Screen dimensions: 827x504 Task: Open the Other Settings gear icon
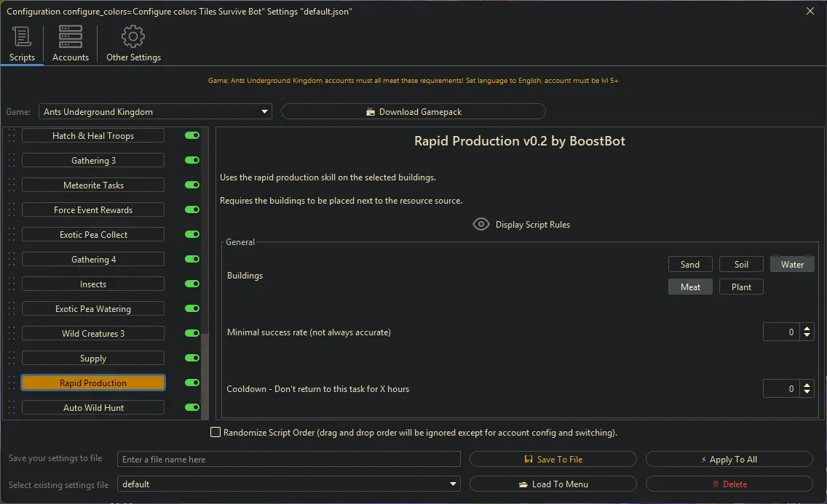pyautogui.click(x=133, y=36)
